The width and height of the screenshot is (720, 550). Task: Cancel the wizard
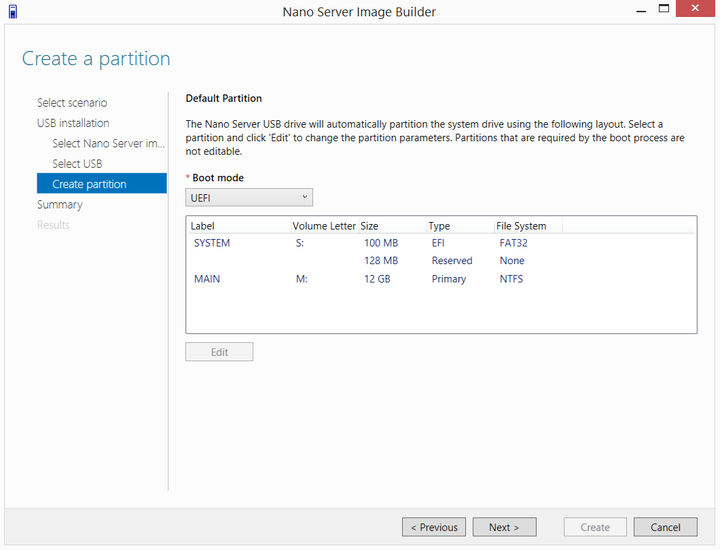point(665,528)
